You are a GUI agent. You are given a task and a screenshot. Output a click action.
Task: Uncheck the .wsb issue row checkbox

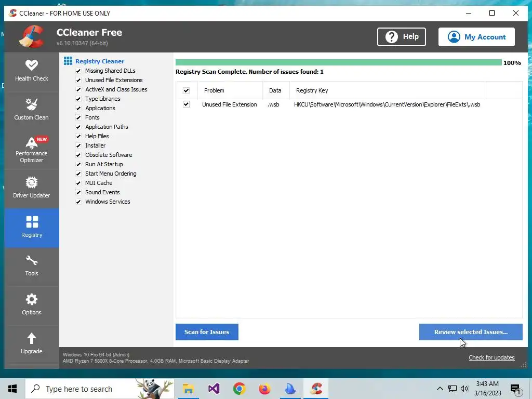click(187, 104)
